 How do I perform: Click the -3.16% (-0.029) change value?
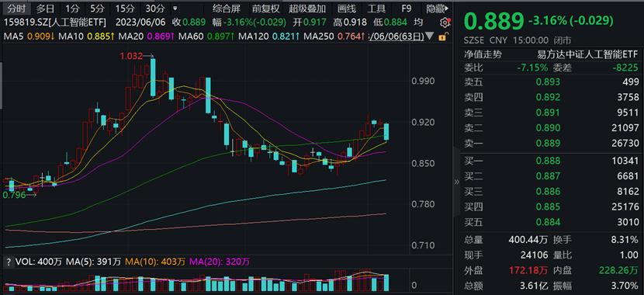tap(571, 20)
